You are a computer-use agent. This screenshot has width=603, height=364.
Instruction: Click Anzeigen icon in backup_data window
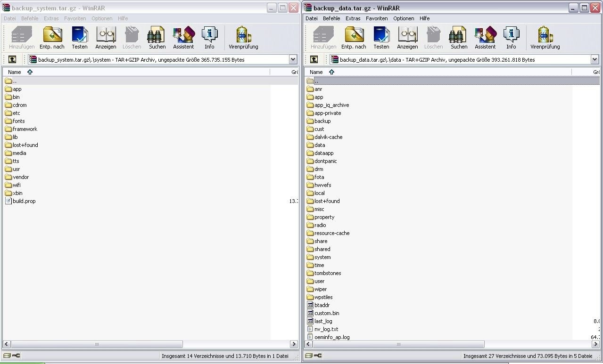tap(407, 38)
